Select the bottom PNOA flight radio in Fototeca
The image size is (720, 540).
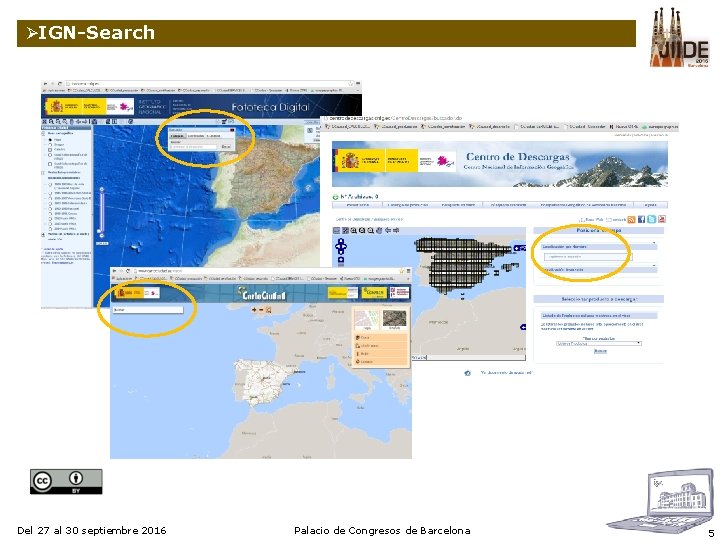51,229
